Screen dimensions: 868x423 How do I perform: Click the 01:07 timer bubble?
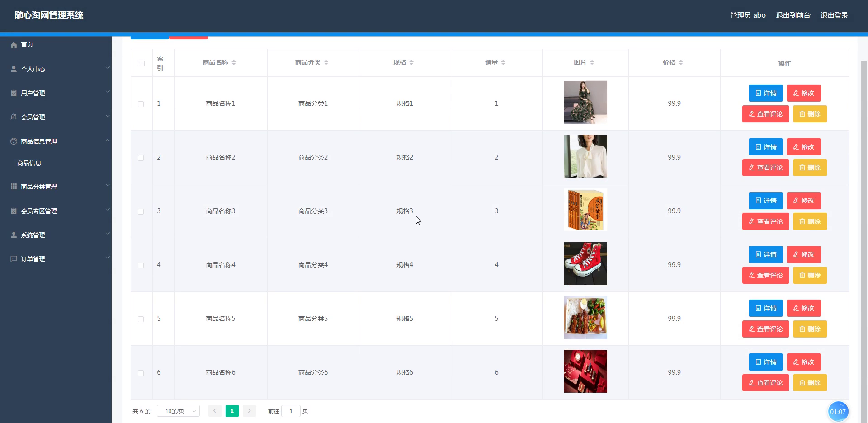click(x=838, y=412)
